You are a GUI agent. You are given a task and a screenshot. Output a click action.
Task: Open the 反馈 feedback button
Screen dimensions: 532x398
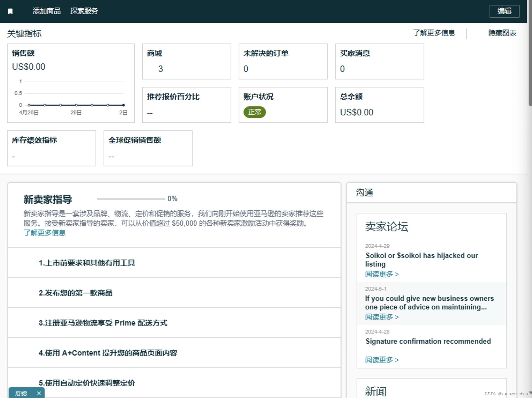pyautogui.click(x=21, y=393)
